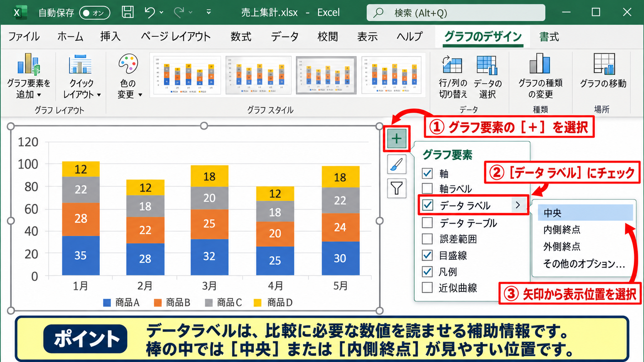Check the データ テーブル checkbox
This screenshot has height=362, width=644.
(427, 223)
